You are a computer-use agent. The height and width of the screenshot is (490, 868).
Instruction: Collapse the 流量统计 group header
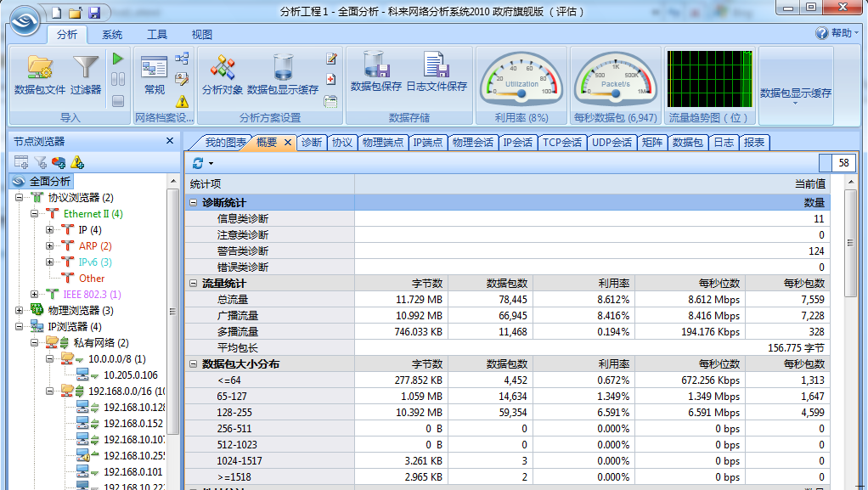(x=194, y=283)
